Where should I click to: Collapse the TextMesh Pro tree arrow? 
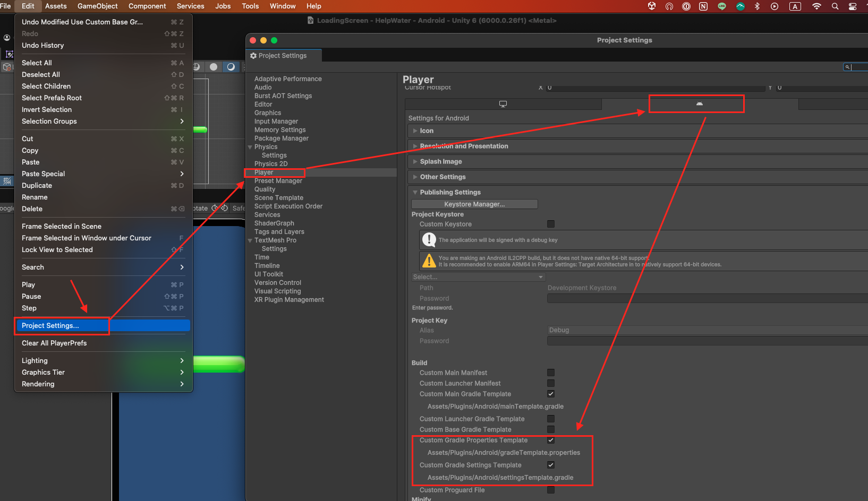pyautogui.click(x=250, y=240)
